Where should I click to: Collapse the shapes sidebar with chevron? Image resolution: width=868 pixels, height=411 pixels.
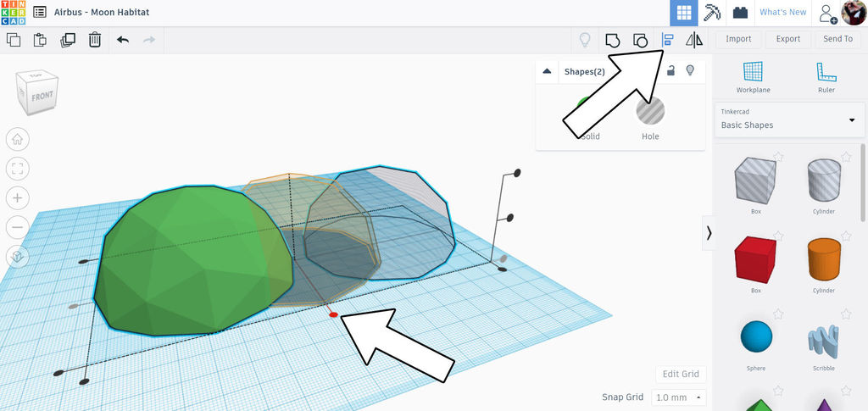[x=709, y=233]
